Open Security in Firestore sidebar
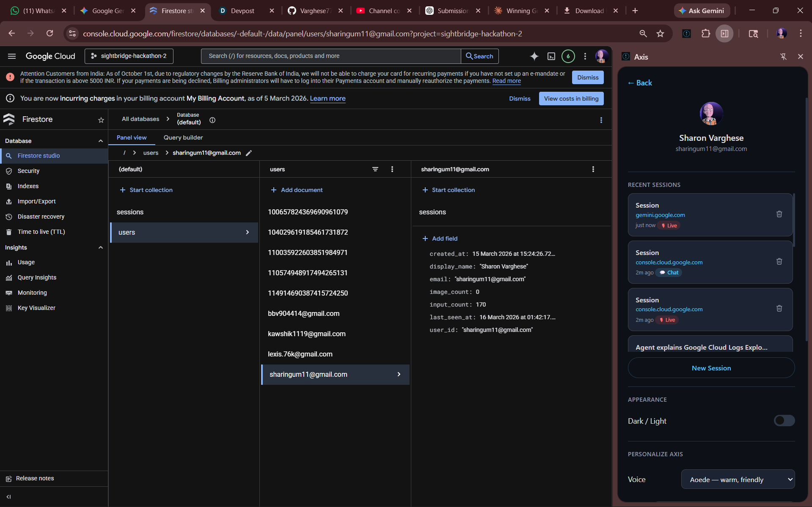 click(28, 171)
